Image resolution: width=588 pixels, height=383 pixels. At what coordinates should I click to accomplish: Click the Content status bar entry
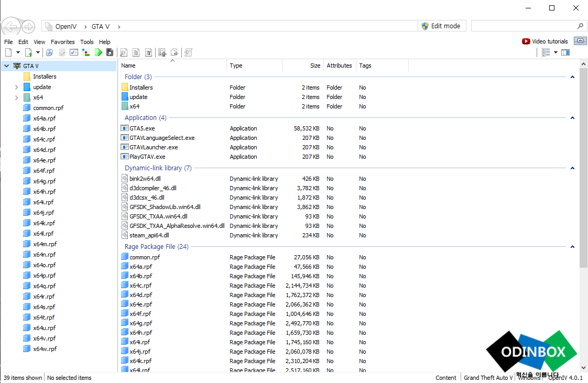tap(445, 378)
